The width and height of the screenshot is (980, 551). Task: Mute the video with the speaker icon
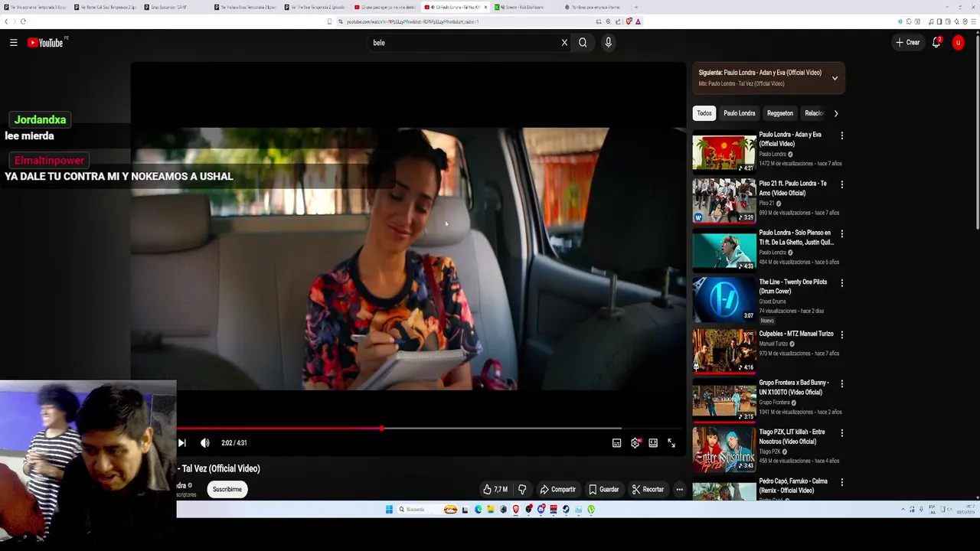click(204, 443)
